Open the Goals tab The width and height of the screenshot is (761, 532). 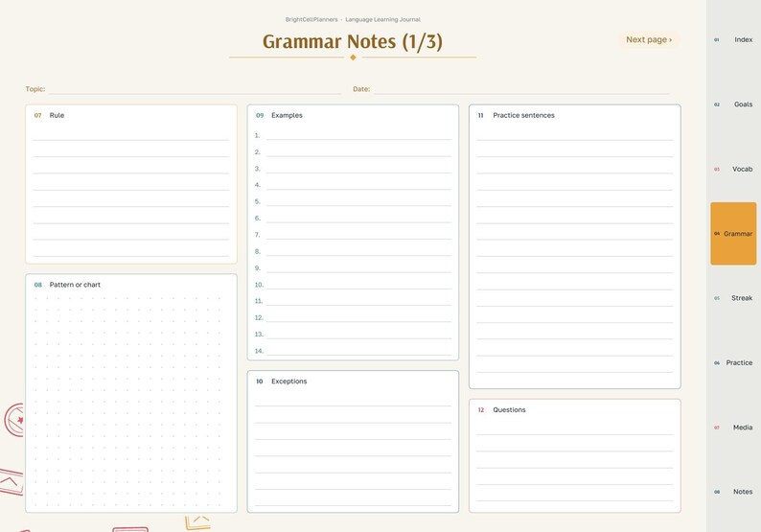click(733, 104)
